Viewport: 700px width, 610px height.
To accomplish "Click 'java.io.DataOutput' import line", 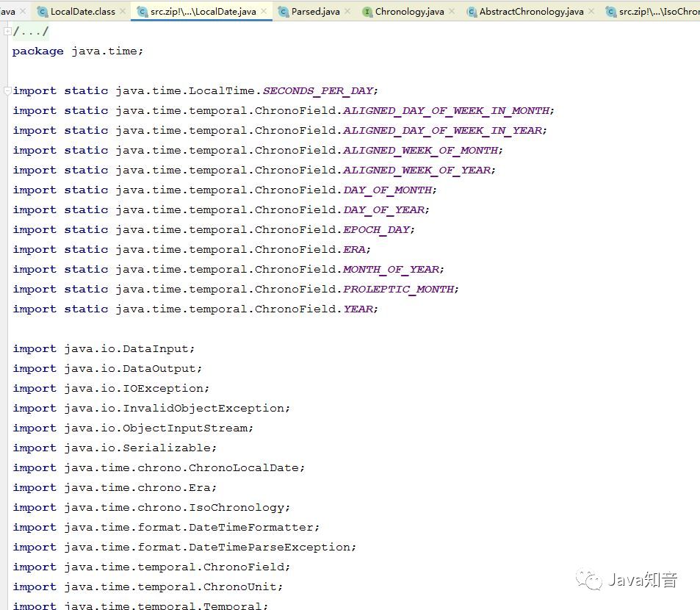I will pyautogui.click(x=107, y=368).
